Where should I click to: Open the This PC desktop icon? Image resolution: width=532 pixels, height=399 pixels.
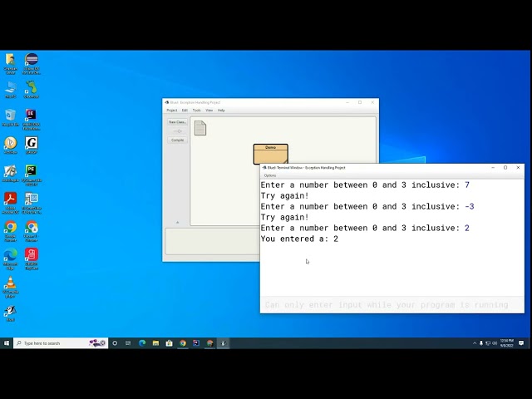11,90
